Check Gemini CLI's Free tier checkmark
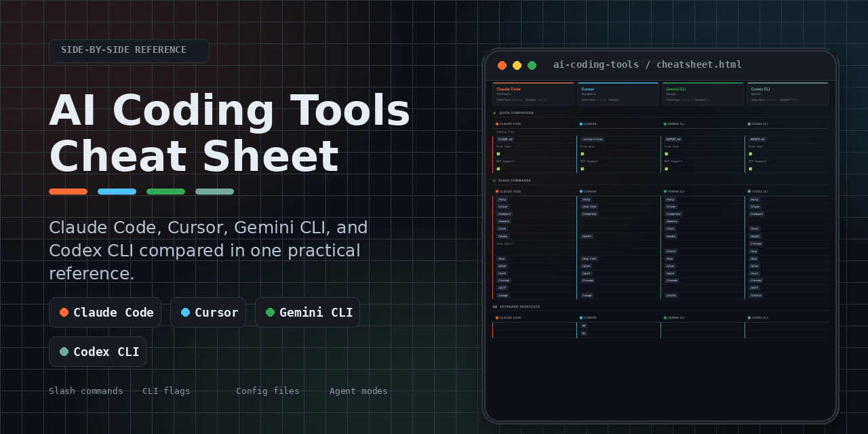 (667, 154)
